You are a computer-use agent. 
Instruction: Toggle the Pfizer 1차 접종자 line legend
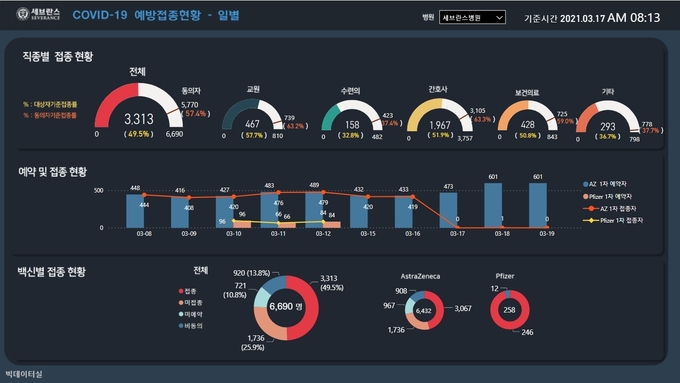[x=591, y=220]
